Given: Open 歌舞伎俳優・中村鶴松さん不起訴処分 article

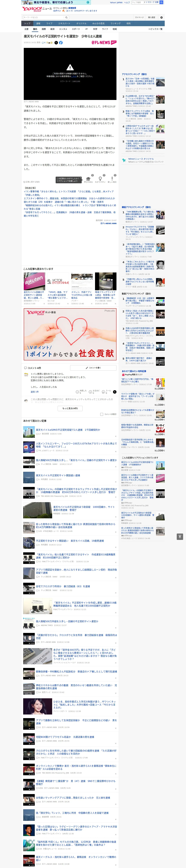Looking at the screenshot, I should [76, 672].
